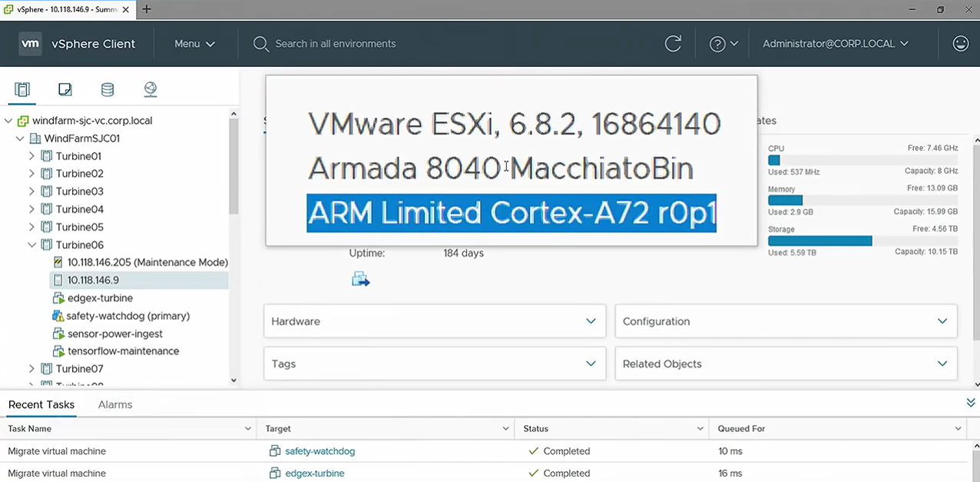Open the help question mark menu
The width and height of the screenshot is (980, 482).
point(723,44)
